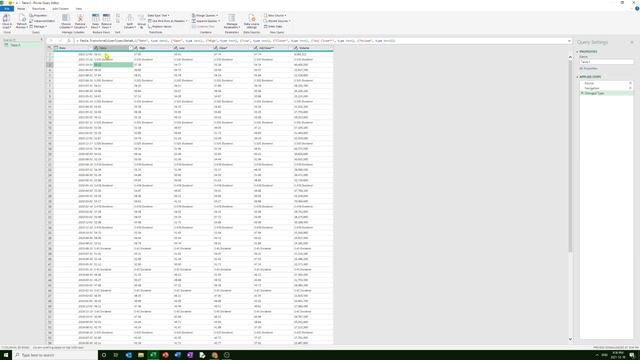Click the grid scroll down arrow
640x360 pixels.
pyautogui.click(x=570, y=339)
